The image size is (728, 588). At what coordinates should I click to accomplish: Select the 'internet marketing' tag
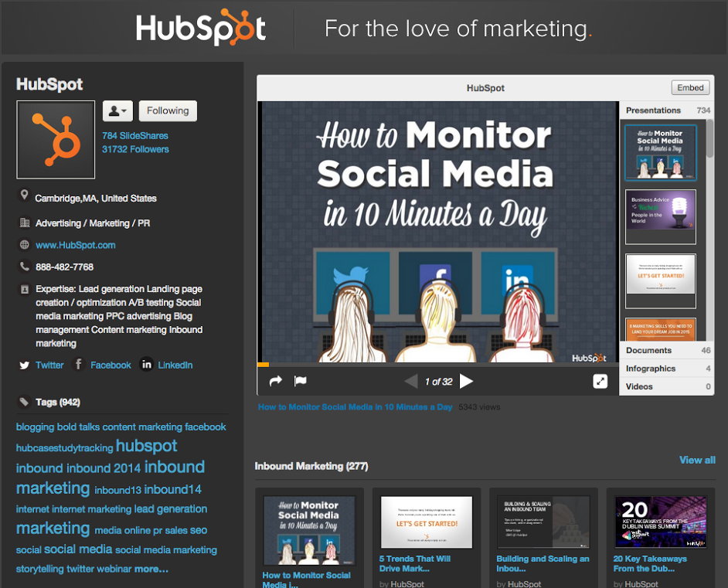tap(91, 509)
